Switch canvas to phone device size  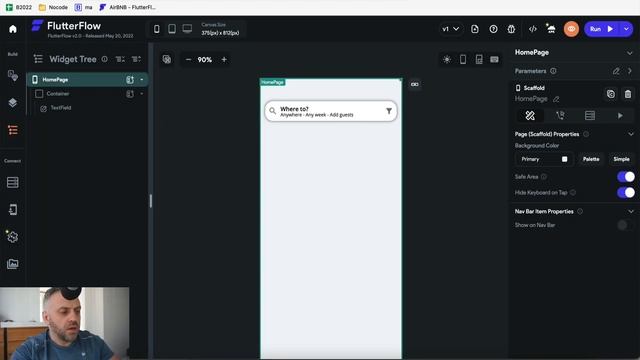tap(157, 29)
